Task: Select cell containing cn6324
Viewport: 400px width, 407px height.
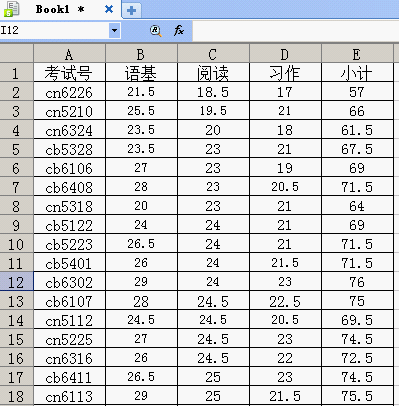Action: [69, 129]
